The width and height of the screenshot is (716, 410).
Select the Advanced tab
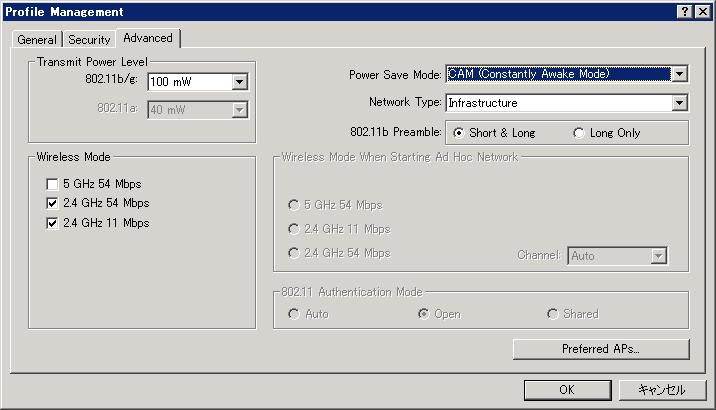(148, 38)
